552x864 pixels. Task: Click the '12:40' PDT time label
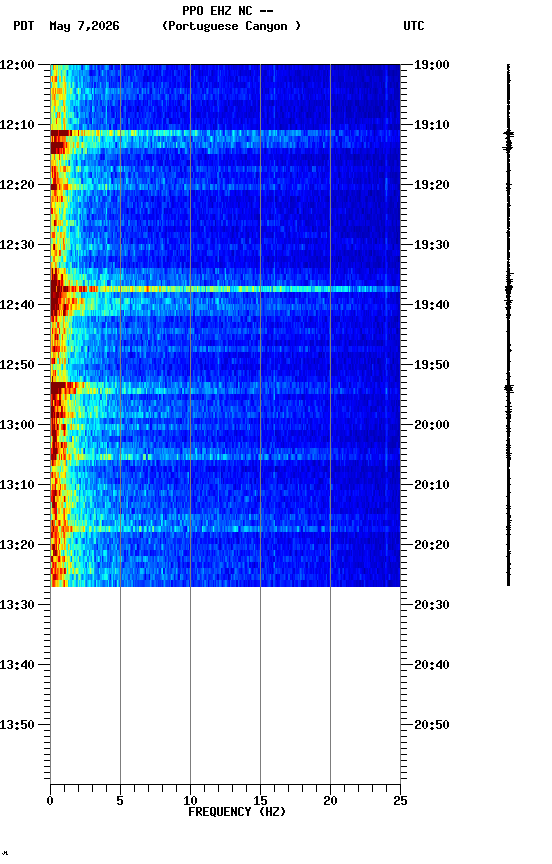[x=17, y=305]
